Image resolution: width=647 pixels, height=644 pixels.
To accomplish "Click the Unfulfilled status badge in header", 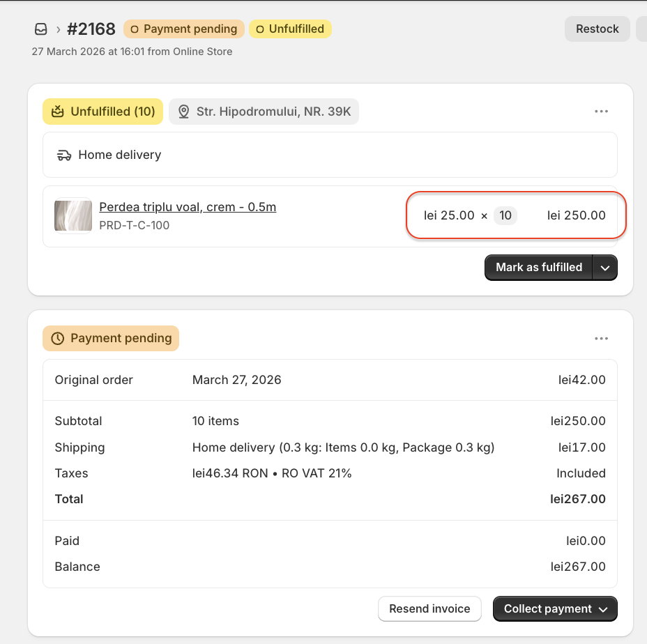I will pyautogui.click(x=290, y=29).
